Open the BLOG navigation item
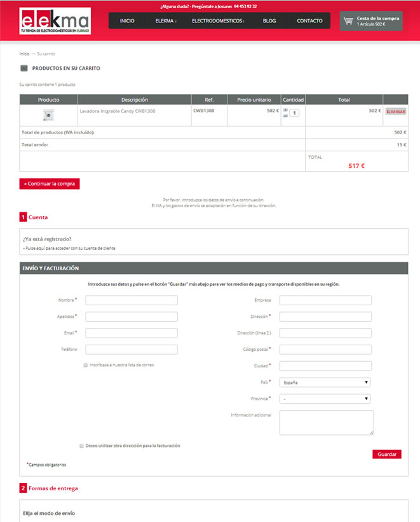The width and height of the screenshot is (420, 522). click(x=269, y=20)
